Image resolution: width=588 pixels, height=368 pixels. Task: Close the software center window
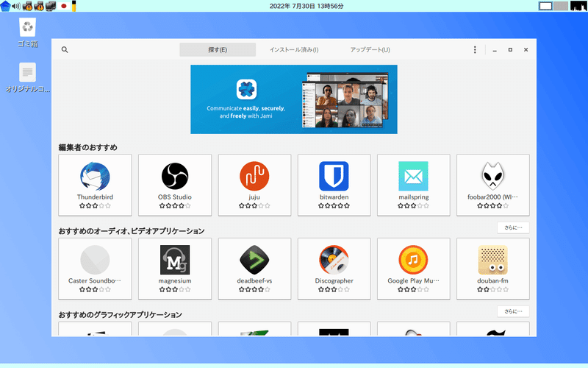coord(526,49)
